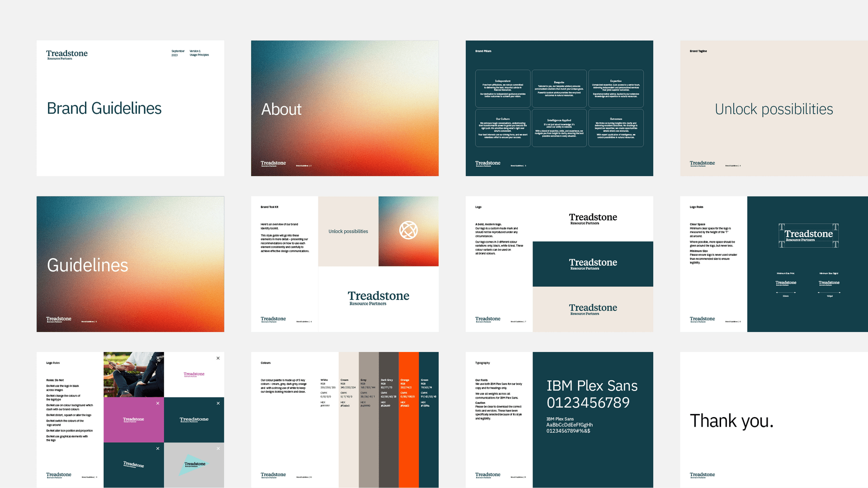Select the Independent brand pillar card

[503, 89]
